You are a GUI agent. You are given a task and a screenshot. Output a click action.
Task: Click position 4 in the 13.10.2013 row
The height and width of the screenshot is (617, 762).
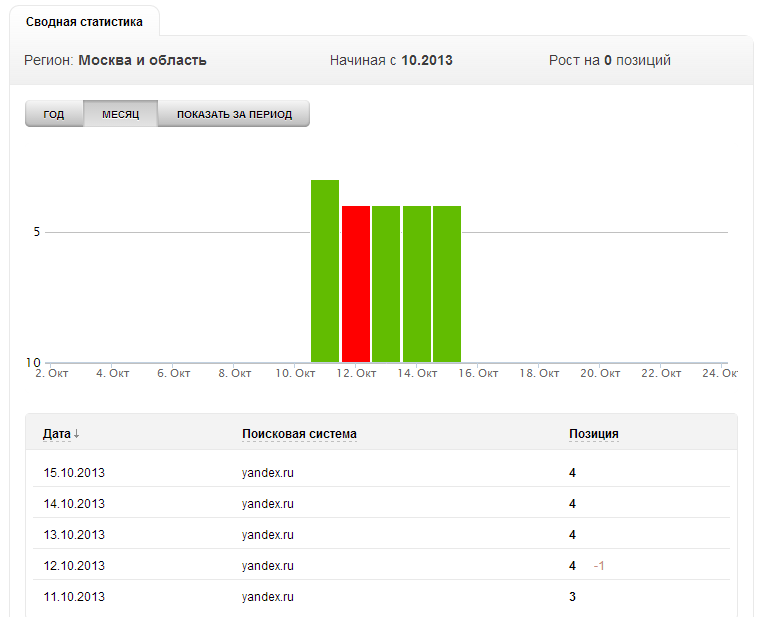(572, 535)
